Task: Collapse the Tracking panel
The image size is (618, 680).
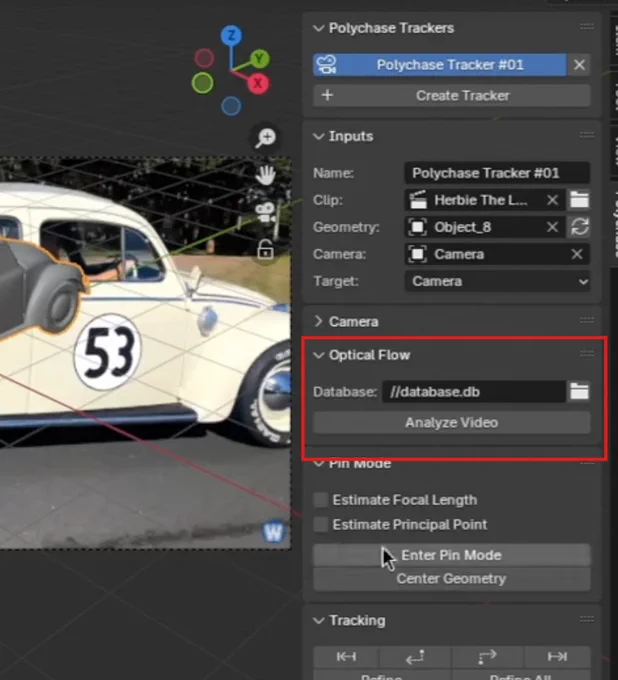Action: click(x=319, y=621)
